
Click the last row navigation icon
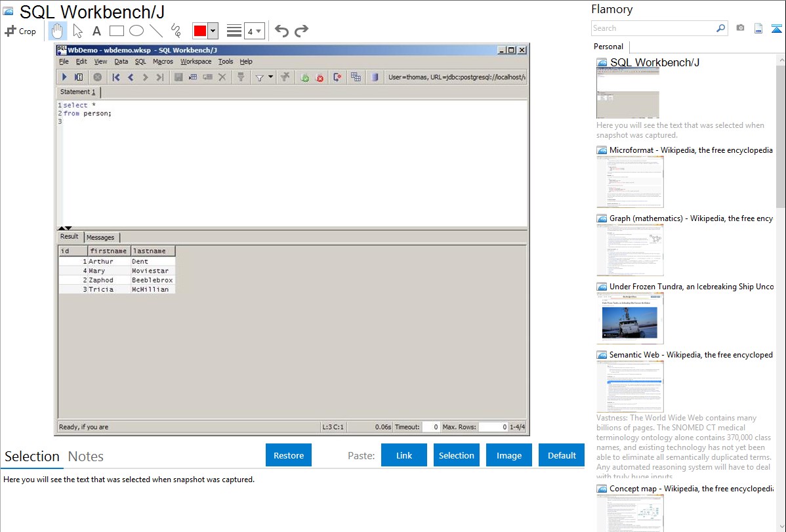coord(160,77)
